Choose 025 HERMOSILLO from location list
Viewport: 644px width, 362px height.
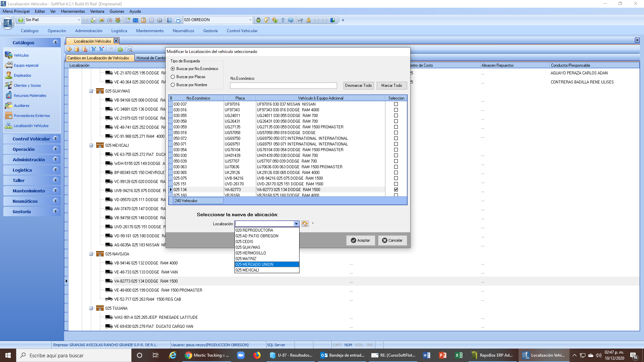(251, 253)
